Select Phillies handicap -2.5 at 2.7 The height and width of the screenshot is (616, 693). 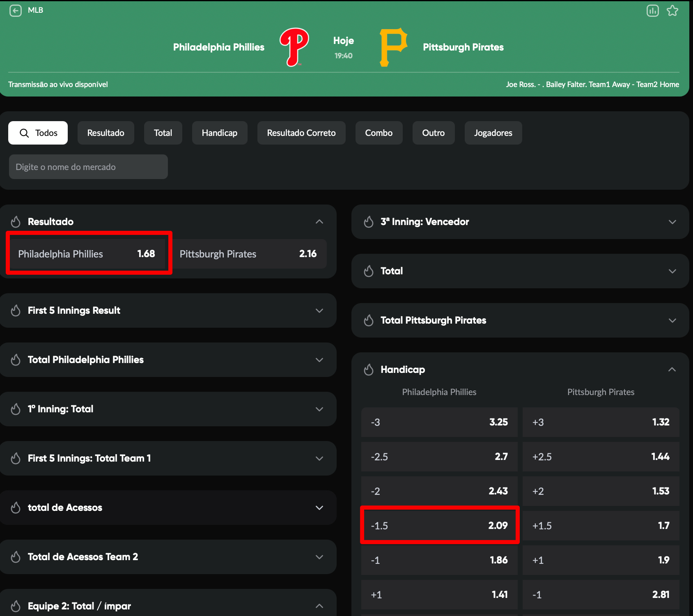pyautogui.click(x=439, y=457)
